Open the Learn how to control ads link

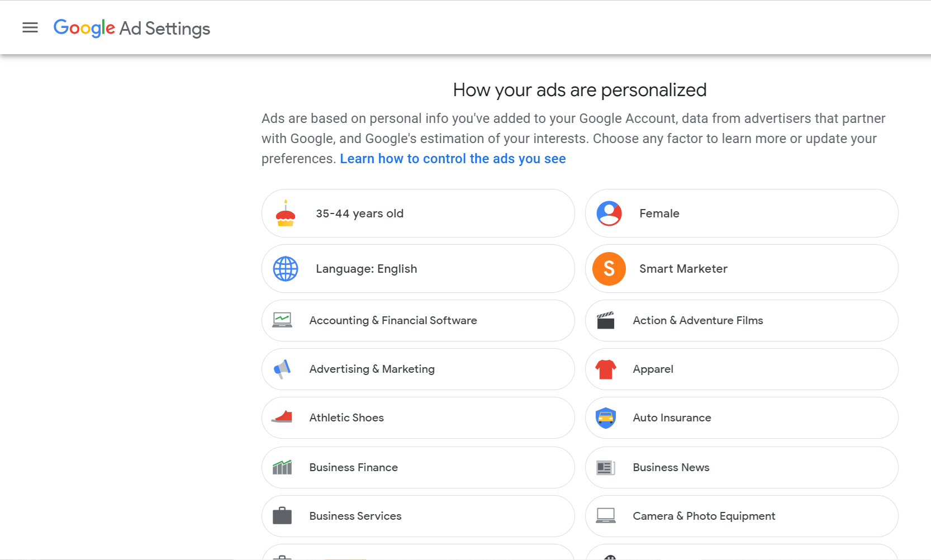[x=453, y=158]
